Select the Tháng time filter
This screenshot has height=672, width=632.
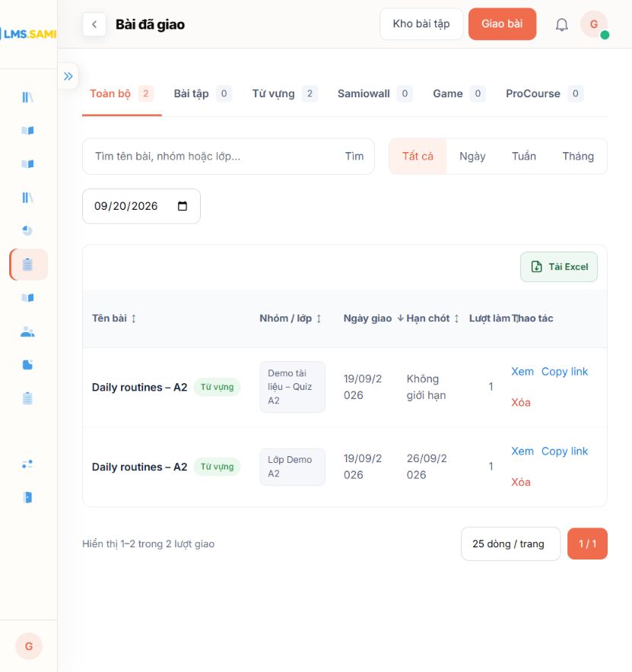(577, 157)
